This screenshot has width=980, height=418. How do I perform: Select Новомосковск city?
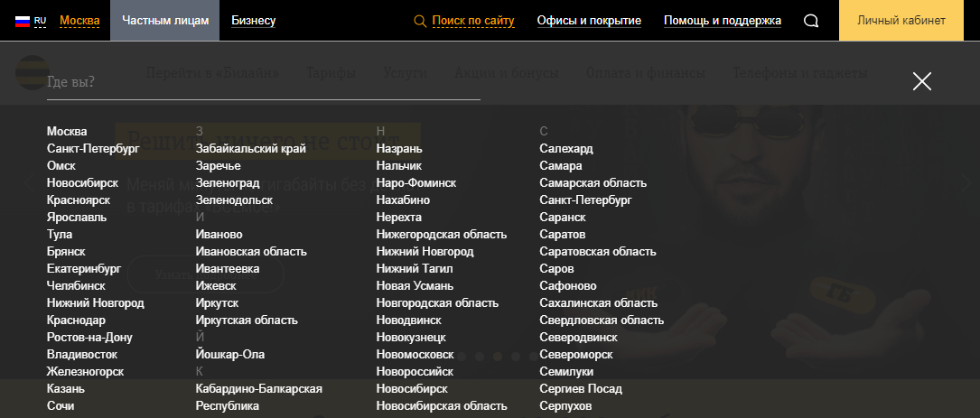click(415, 354)
